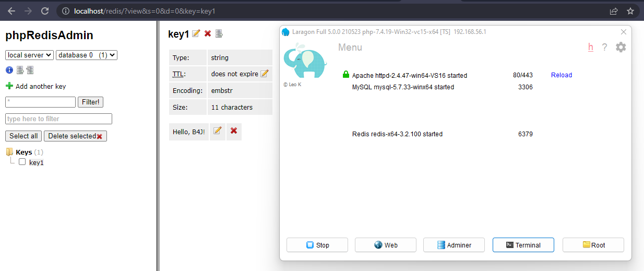
Task: Click the 'type here to filter' field
Action: [x=58, y=119]
